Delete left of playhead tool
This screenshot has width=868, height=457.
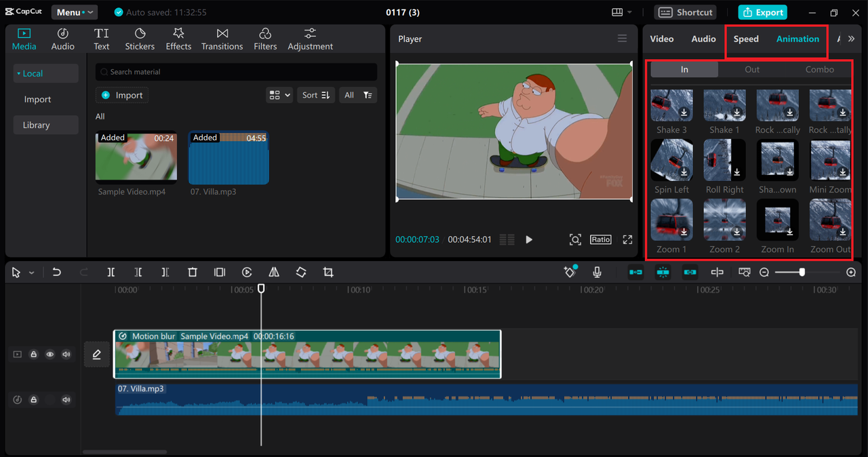[138, 272]
